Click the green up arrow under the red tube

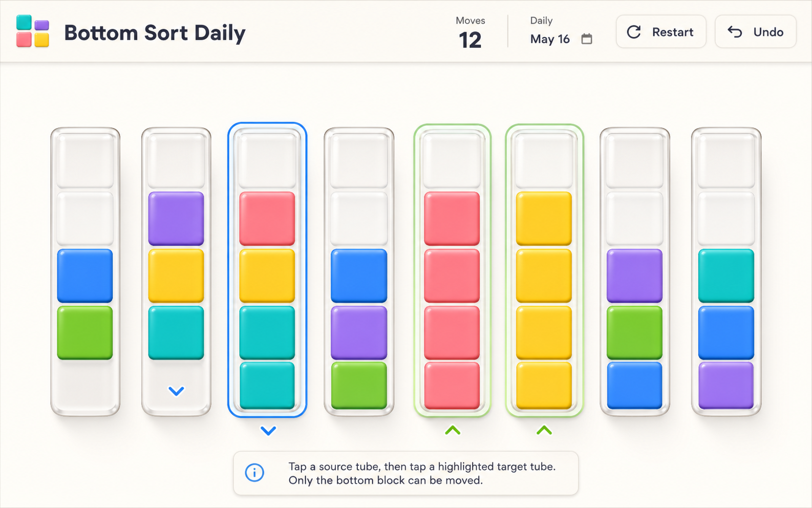(453, 430)
